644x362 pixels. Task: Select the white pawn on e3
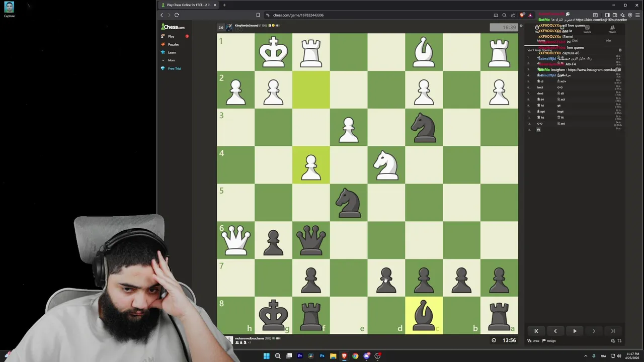[349, 129]
